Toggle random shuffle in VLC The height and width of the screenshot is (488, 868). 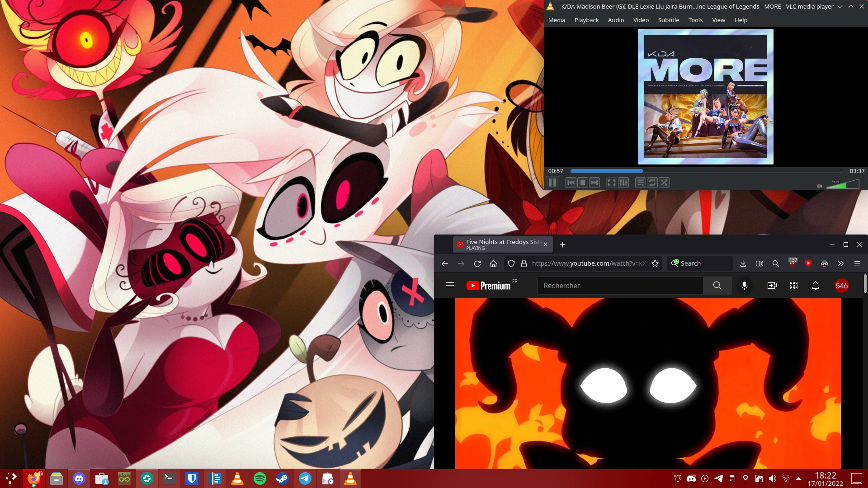[664, 183]
